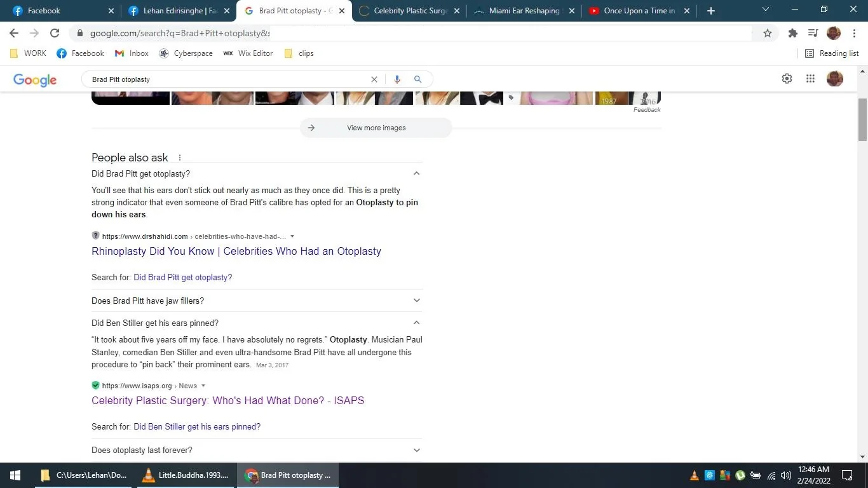Image resolution: width=868 pixels, height=488 pixels.
Task: Open the Windows Start menu
Action: coord(15,475)
